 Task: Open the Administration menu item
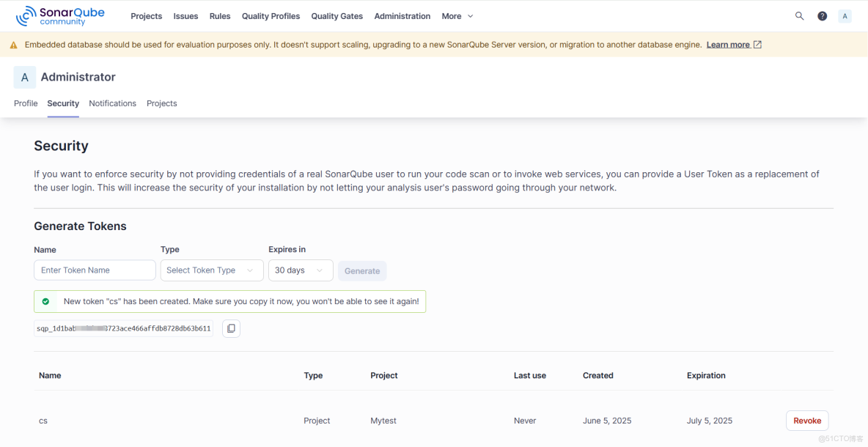[x=402, y=15]
